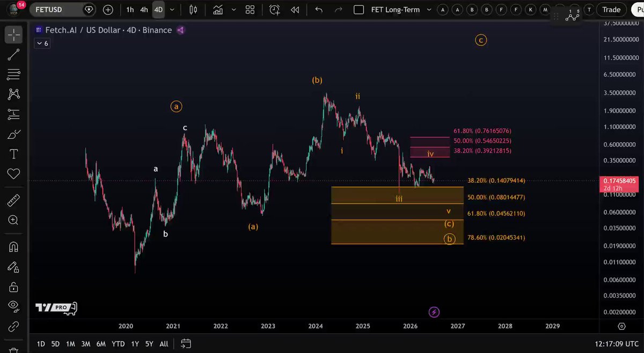Select the crosshair cursor tool
This screenshot has height=353, width=644.
click(x=13, y=35)
